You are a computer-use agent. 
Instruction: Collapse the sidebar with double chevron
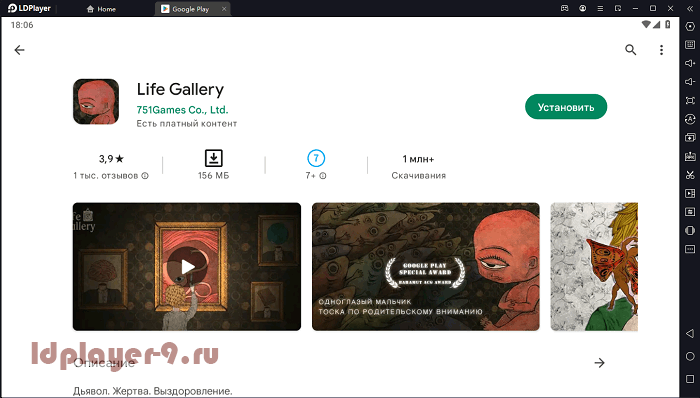pos(690,8)
